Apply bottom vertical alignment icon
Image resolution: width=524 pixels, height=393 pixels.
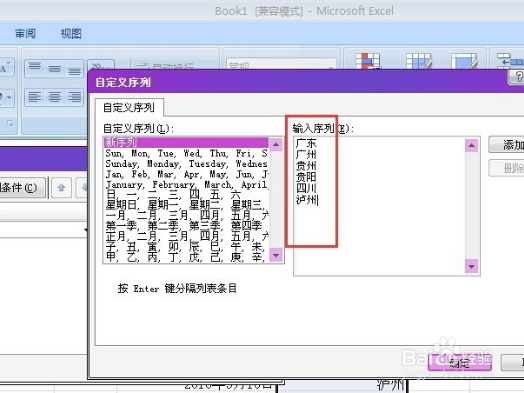pyautogui.click(x=74, y=69)
